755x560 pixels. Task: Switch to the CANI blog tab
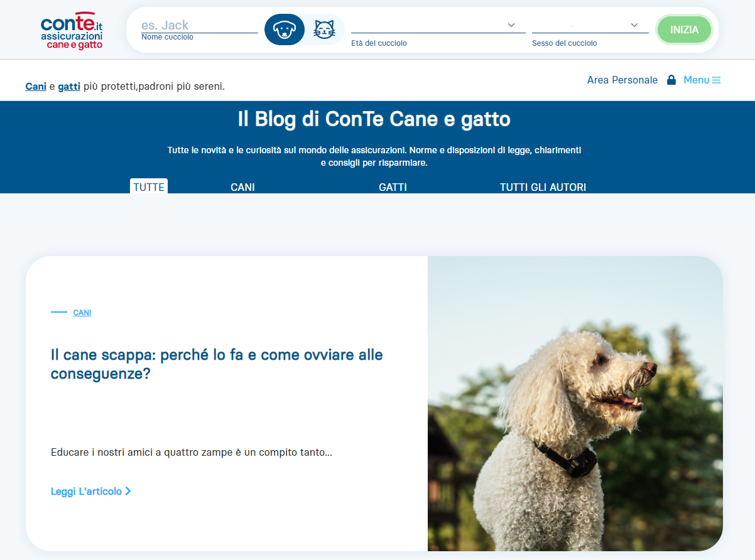pos(242,187)
